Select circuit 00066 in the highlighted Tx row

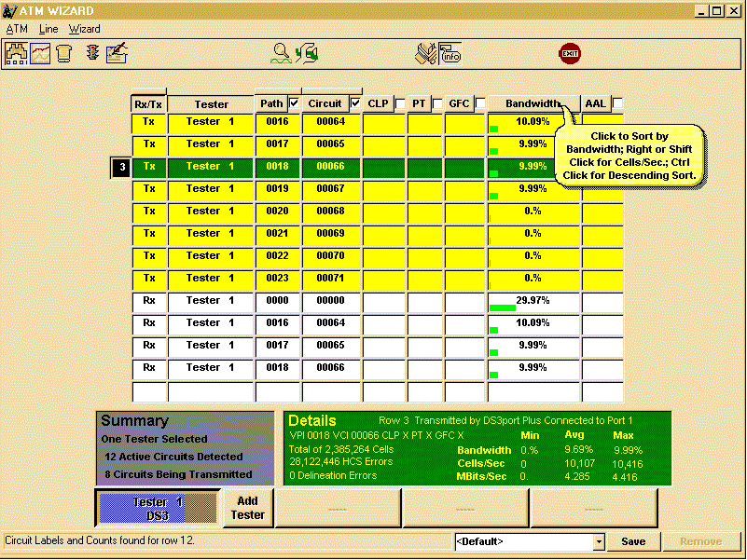(x=331, y=168)
